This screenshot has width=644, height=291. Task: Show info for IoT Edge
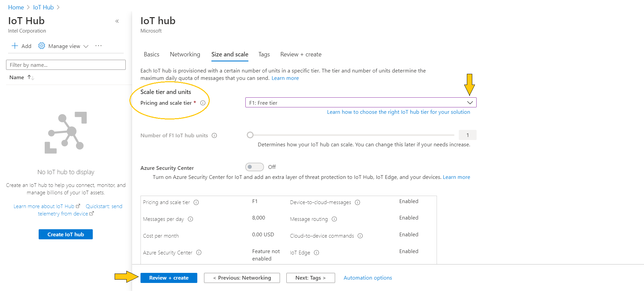pyautogui.click(x=317, y=253)
